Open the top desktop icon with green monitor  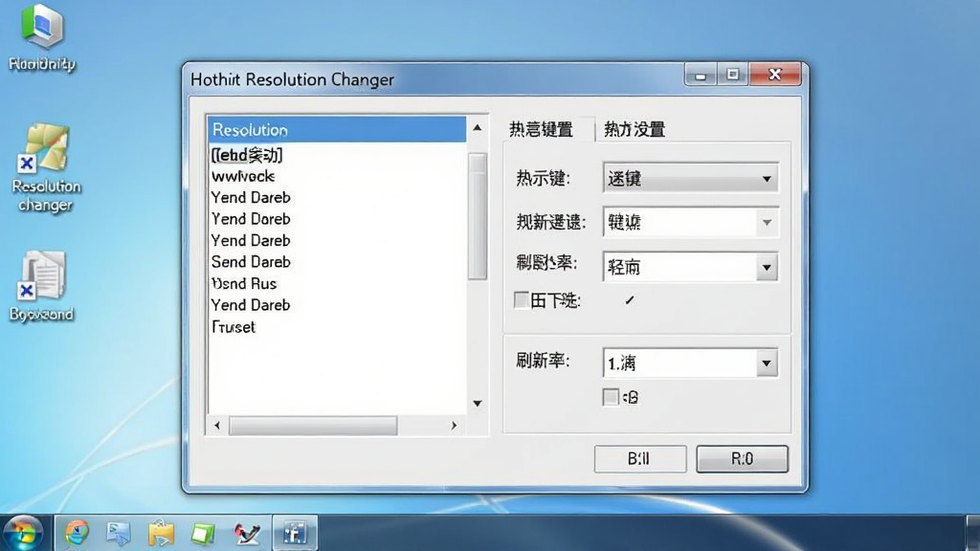[42, 37]
